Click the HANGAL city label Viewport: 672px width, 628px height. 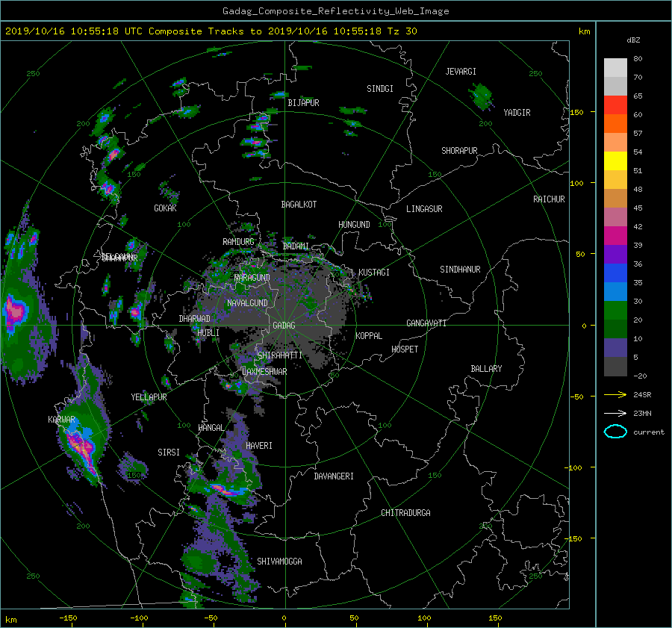[211, 428]
